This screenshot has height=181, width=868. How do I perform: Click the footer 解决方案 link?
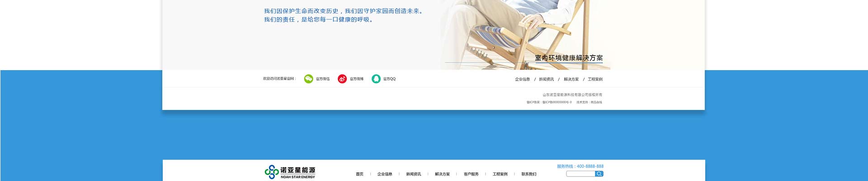571,79
